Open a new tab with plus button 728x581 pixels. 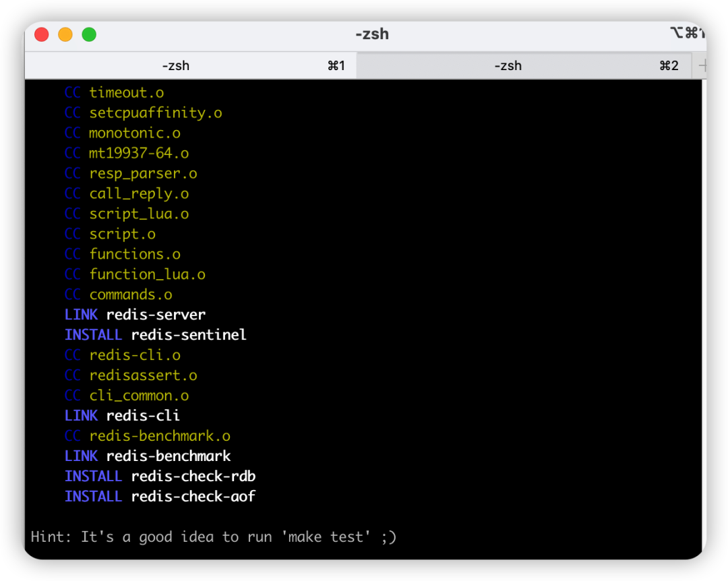pos(702,65)
